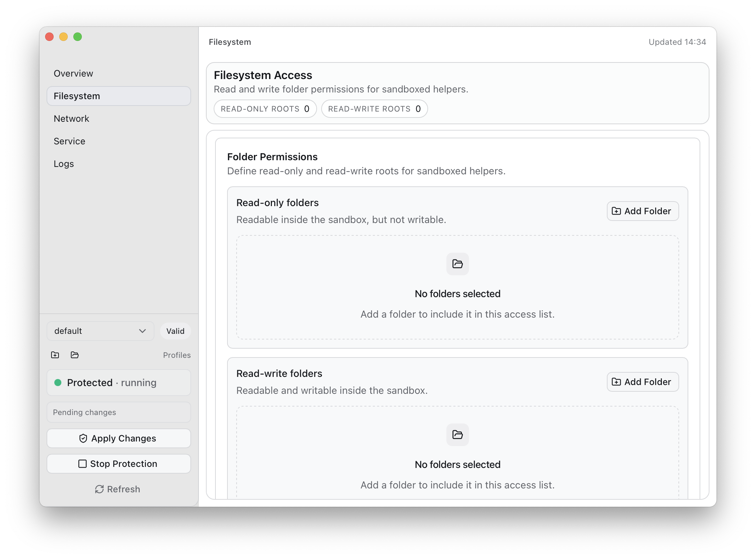Click the Add Folder icon under Read-write folders
756x559 pixels.
click(x=616, y=382)
